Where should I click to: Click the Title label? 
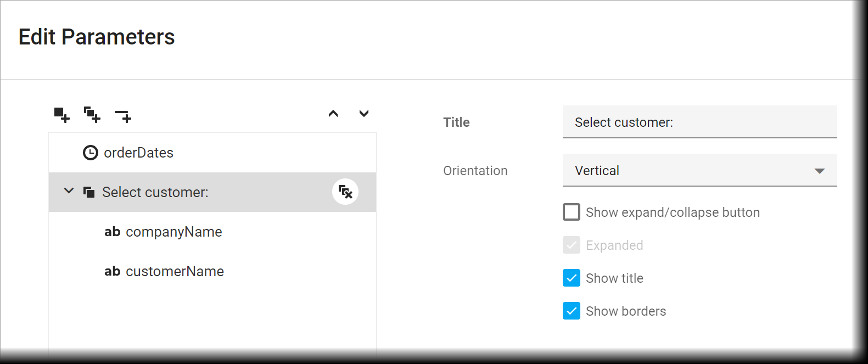point(456,122)
